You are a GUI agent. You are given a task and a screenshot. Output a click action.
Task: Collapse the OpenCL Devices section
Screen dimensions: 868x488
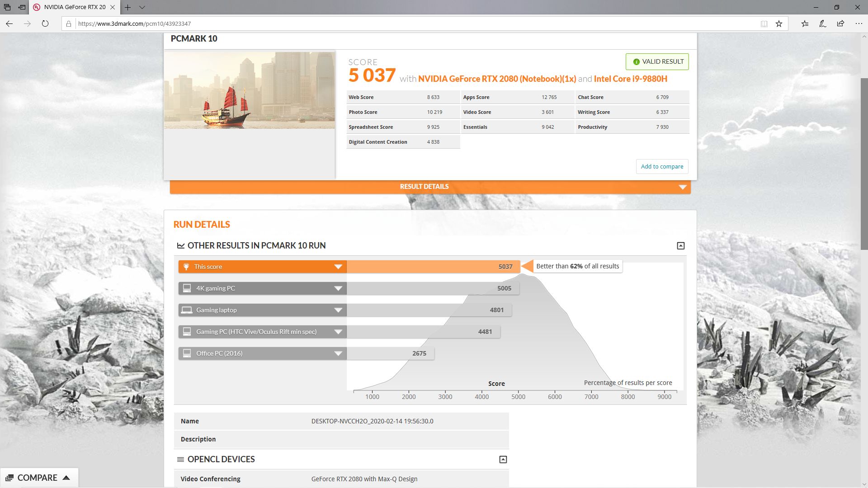(x=503, y=460)
